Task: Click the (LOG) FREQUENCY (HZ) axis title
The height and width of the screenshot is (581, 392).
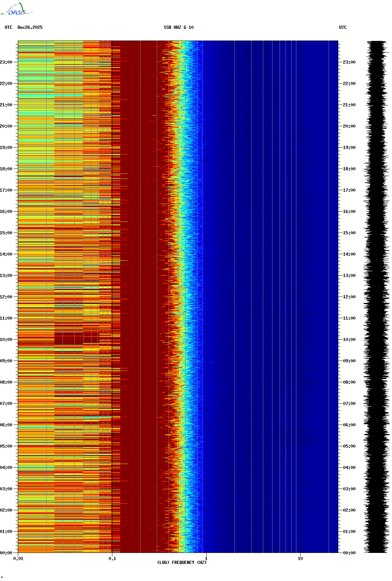Action: click(x=182, y=563)
